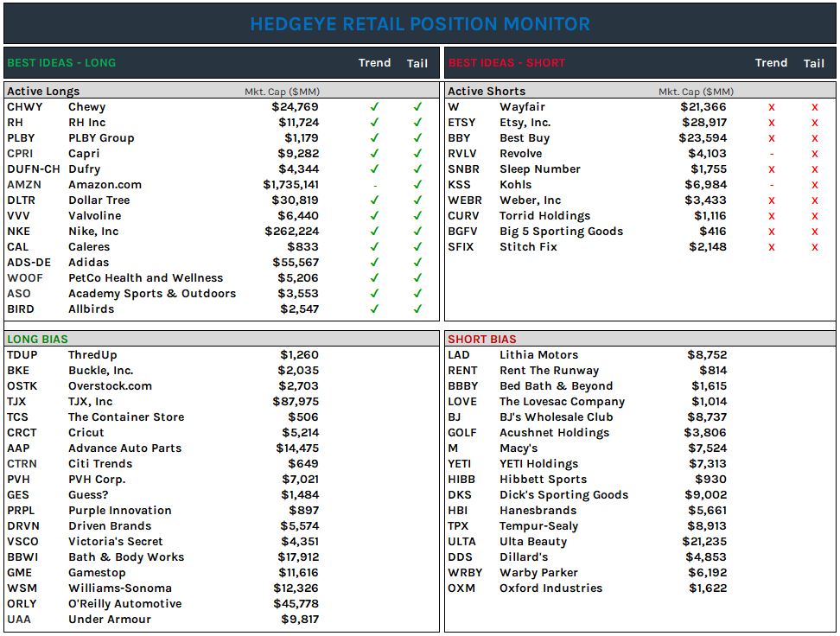Screen dimensions: 840x636
Task: Click the red X beside Best Buy Trend
Action: tap(771, 137)
